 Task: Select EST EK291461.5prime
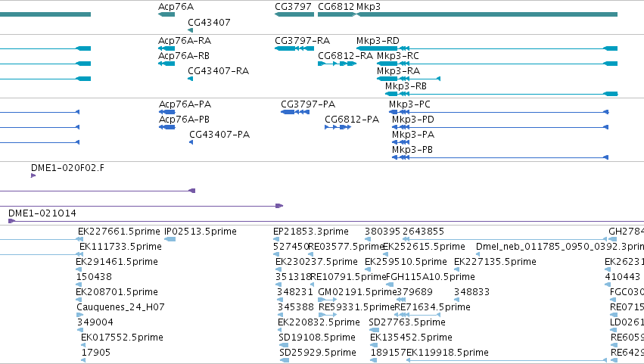point(117,262)
